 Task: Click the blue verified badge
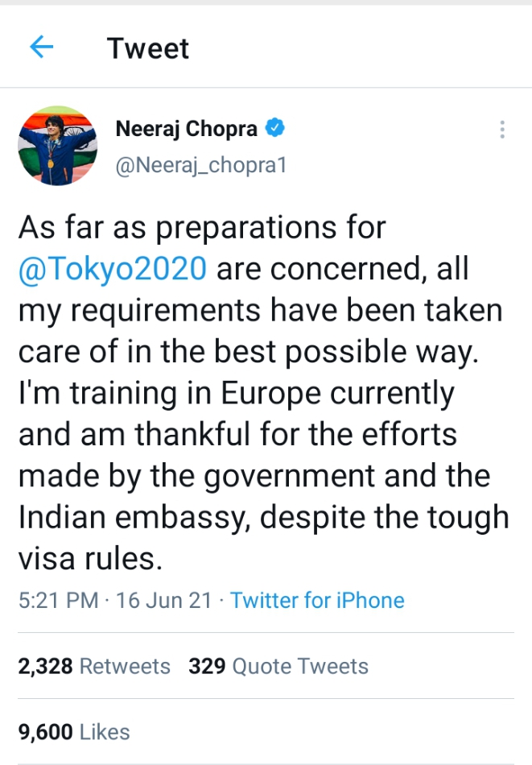275,128
